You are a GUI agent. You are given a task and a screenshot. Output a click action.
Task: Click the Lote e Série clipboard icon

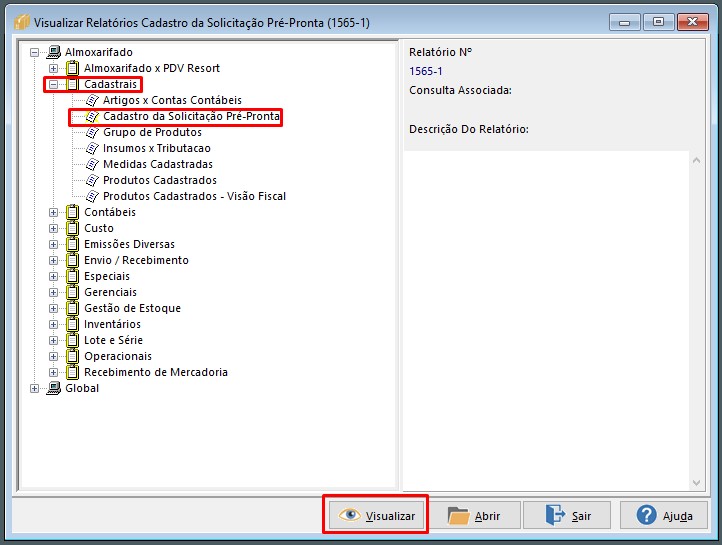click(x=72, y=340)
